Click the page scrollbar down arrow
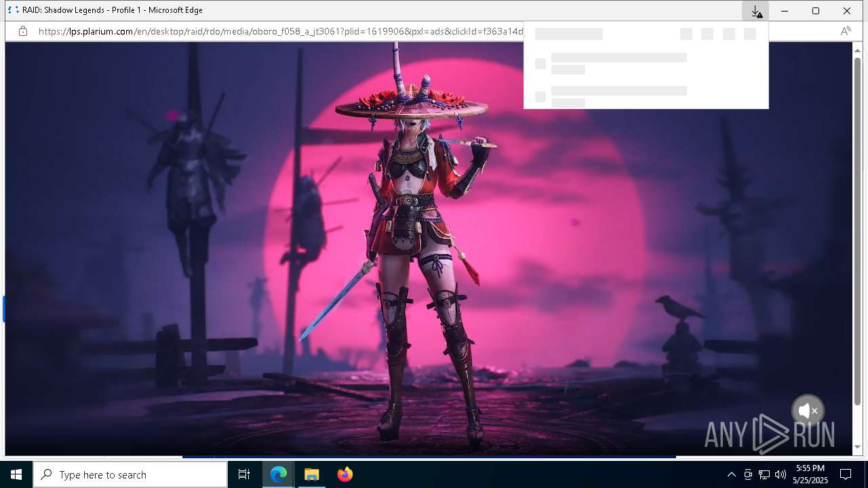Image resolution: width=868 pixels, height=488 pixels. click(858, 447)
